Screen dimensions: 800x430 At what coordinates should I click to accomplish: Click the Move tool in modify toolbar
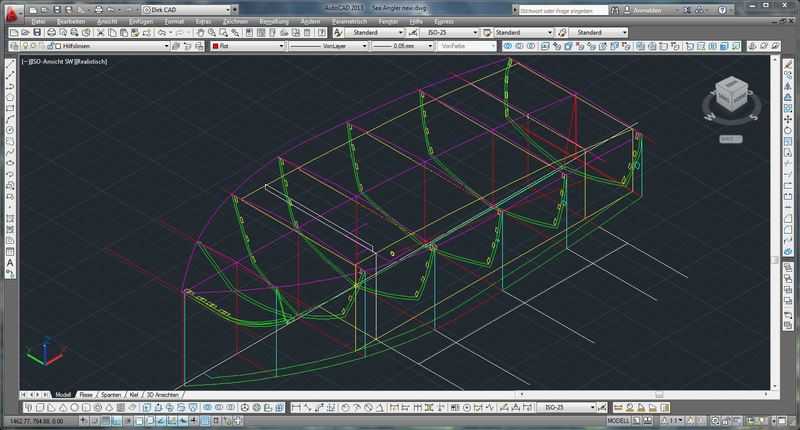point(788,119)
